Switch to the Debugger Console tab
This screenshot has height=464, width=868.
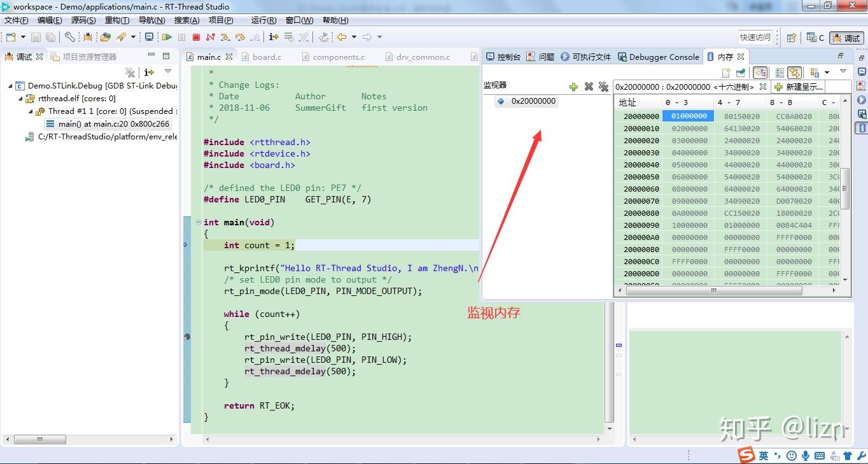663,57
